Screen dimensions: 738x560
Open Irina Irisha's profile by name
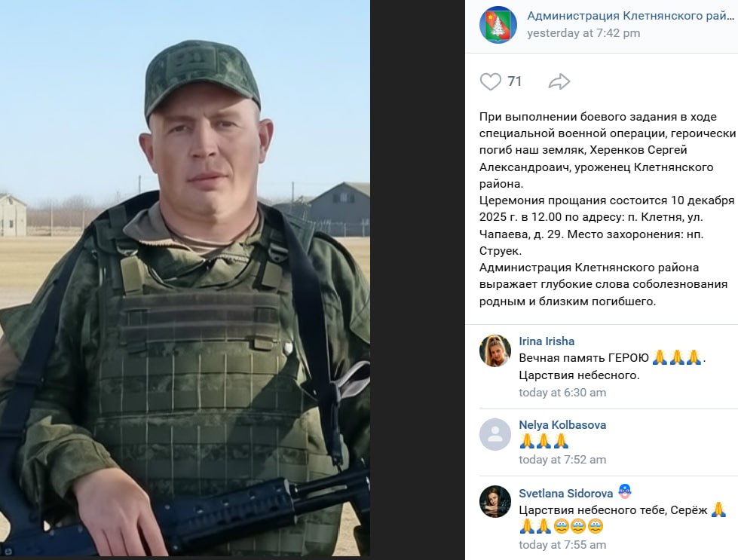pos(547,341)
